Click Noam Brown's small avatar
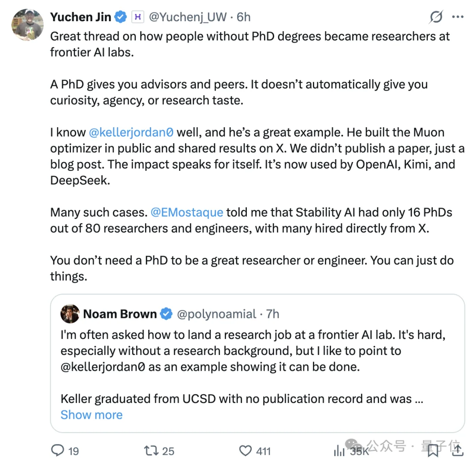 click(70, 314)
